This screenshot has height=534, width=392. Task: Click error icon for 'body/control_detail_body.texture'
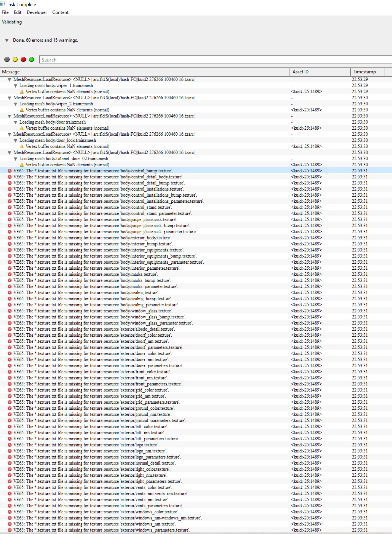tap(10, 177)
